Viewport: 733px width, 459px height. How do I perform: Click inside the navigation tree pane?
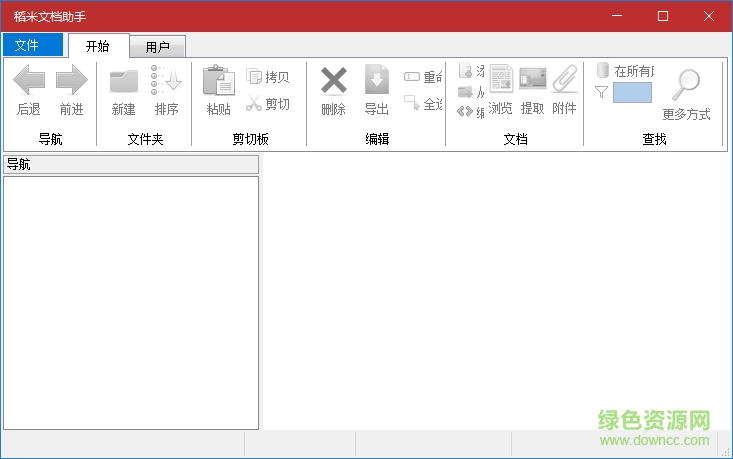[131, 303]
